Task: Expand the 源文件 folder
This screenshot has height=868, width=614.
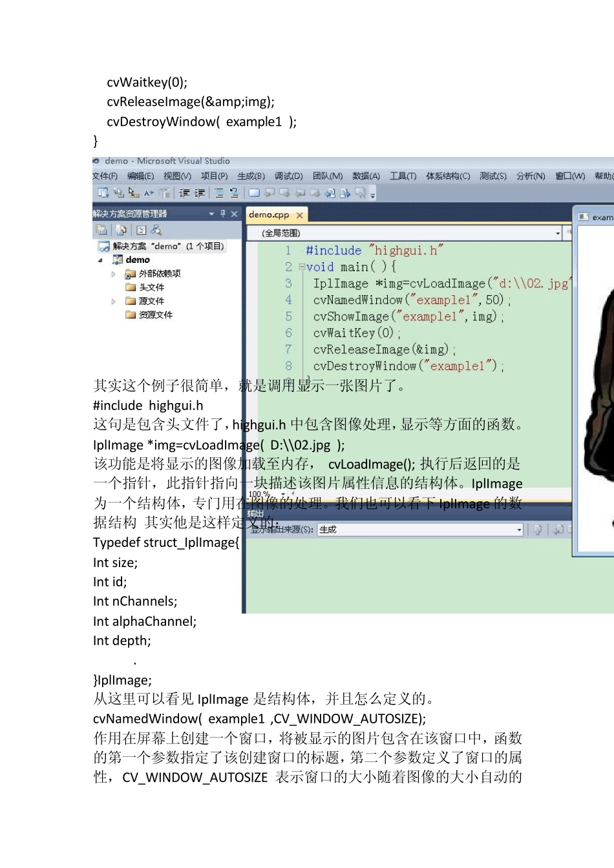Action: [x=113, y=301]
